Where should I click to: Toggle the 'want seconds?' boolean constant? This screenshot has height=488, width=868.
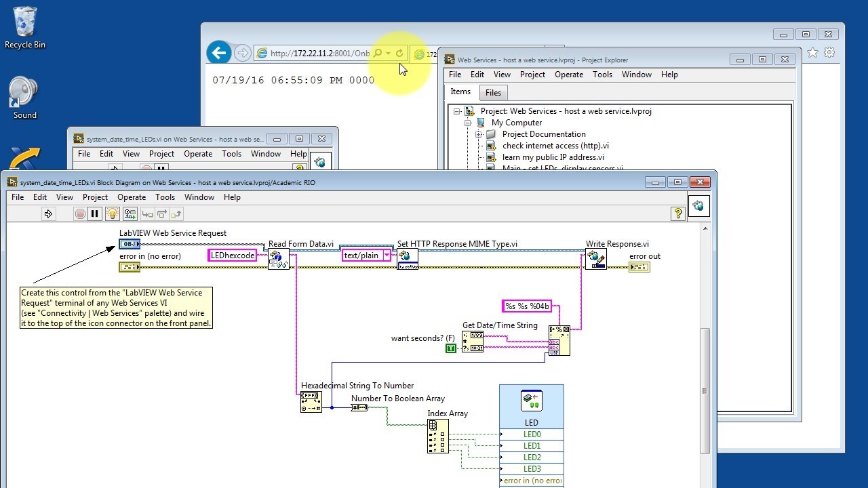(451, 348)
